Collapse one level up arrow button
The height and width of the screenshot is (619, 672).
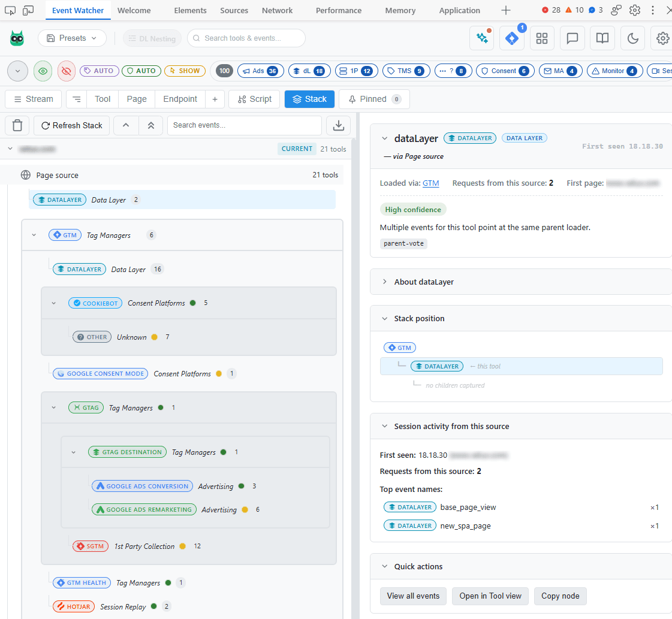[125, 125]
